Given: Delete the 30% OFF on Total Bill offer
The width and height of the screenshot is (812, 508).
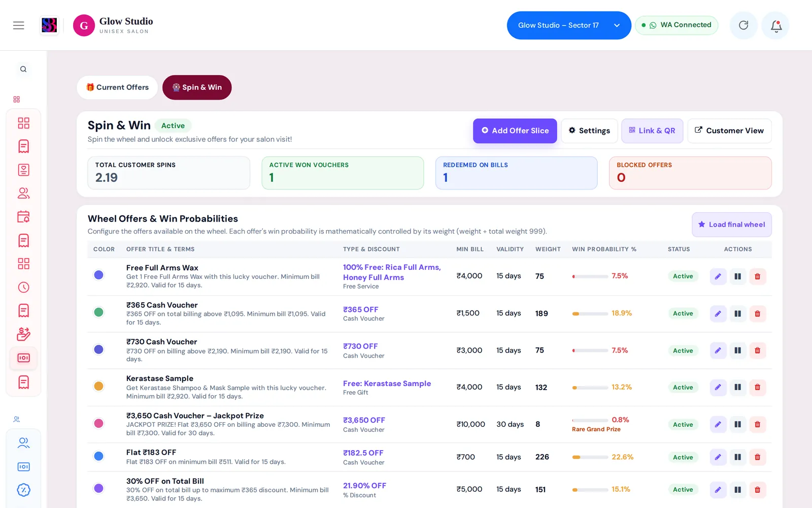Looking at the screenshot, I should [757, 490].
